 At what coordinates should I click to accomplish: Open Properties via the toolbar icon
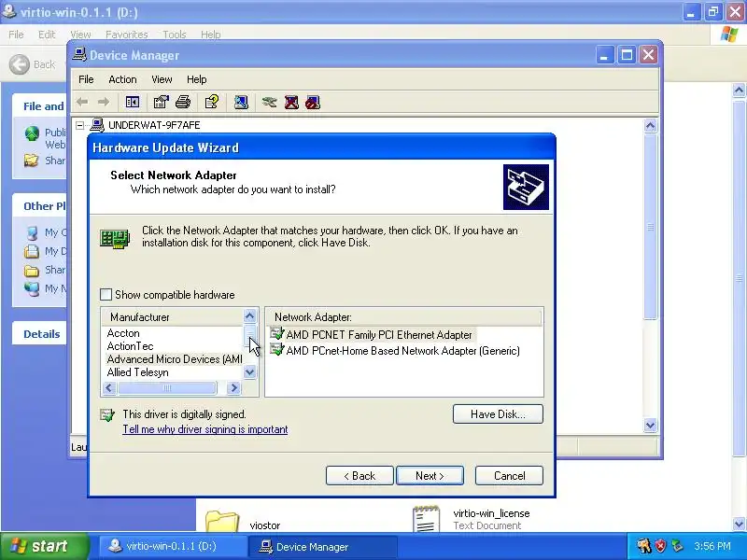pyautogui.click(x=161, y=102)
